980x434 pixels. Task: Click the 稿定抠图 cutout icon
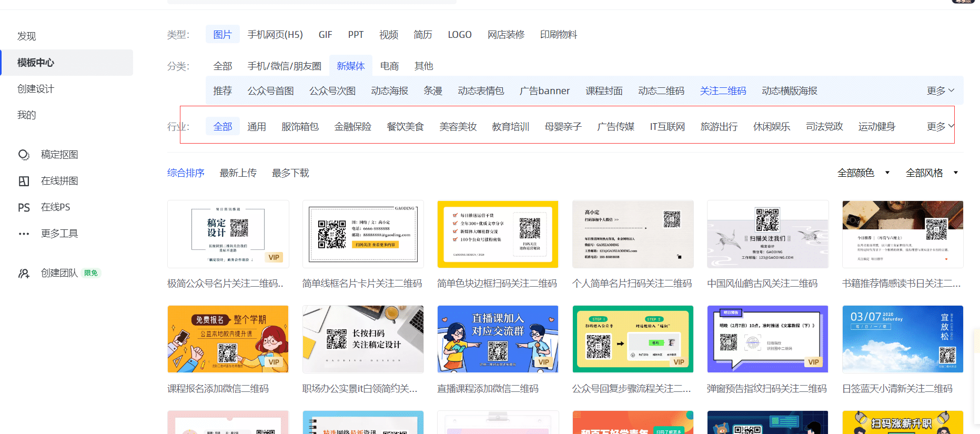(x=24, y=155)
